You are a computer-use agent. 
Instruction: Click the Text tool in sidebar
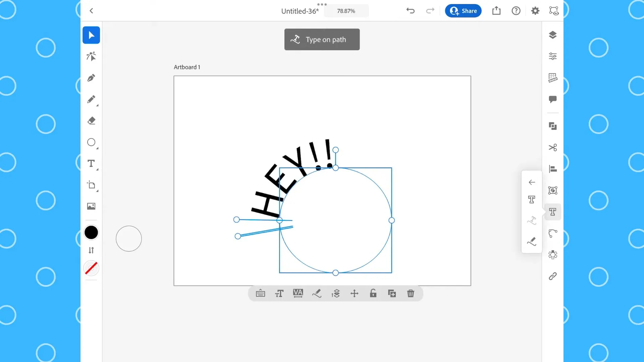pos(91,164)
